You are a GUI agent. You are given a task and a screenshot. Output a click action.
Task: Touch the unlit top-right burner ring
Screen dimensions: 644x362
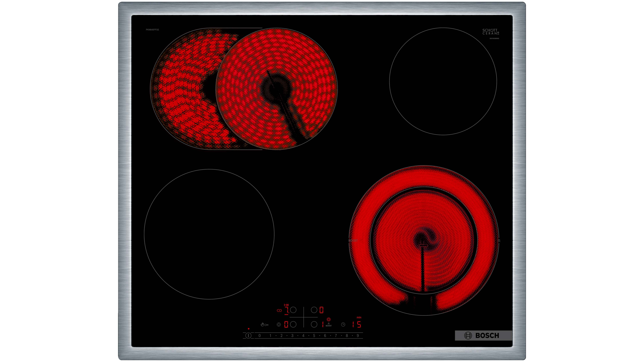pyautogui.click(x=443, y=81)
